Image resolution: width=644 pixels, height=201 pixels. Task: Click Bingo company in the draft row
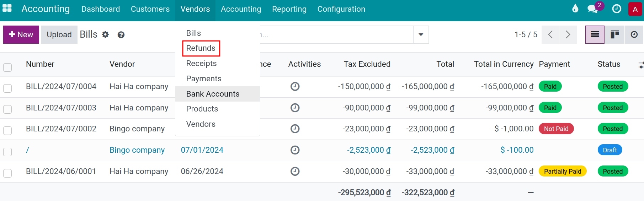pos(137,150)
